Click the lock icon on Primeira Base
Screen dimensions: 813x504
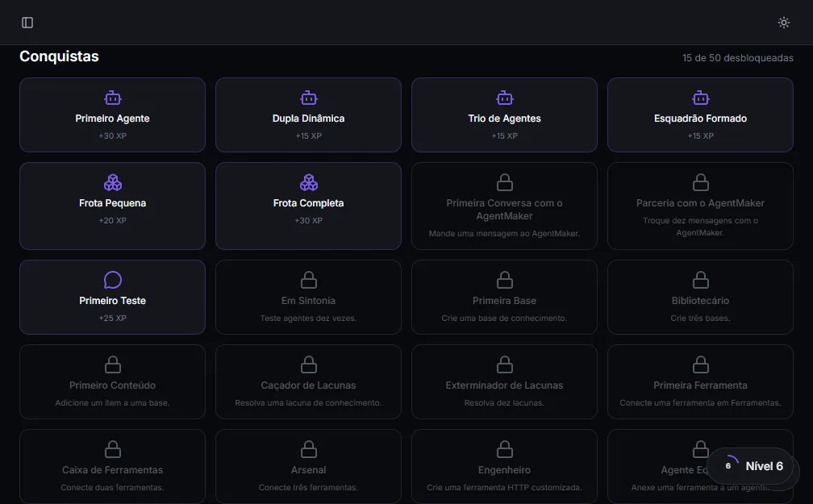(x=505, y=280)
